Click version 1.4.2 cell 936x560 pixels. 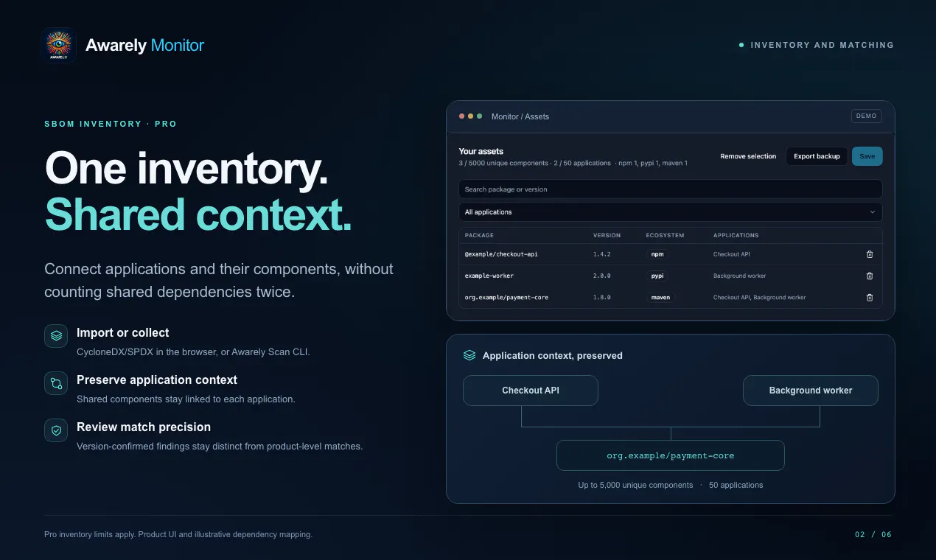[602, 254]
